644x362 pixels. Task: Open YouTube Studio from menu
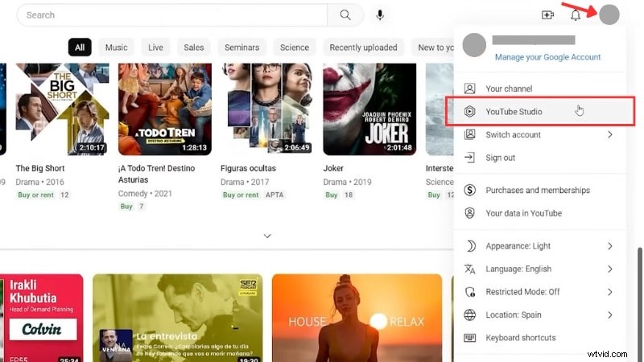(x=540, y=112)
